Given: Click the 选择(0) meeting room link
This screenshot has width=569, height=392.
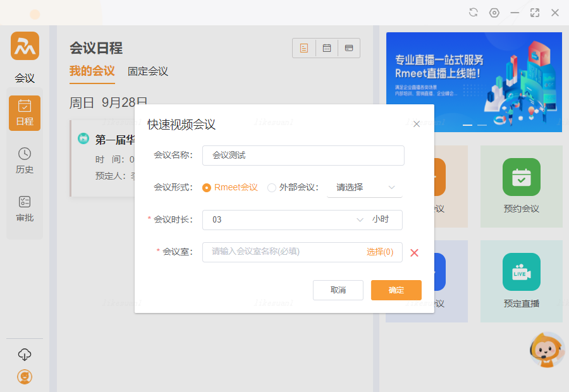Looking at the screenshot, I should 379,252.
